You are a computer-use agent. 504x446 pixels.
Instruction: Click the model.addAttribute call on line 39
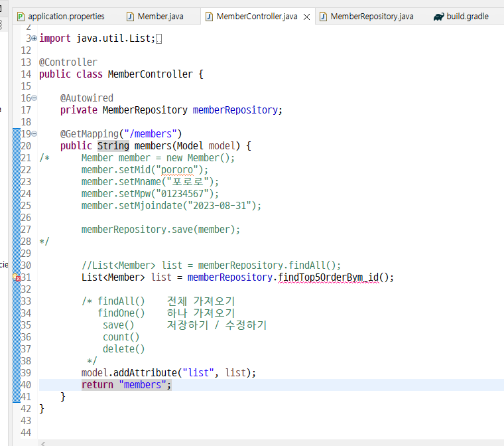168,372
